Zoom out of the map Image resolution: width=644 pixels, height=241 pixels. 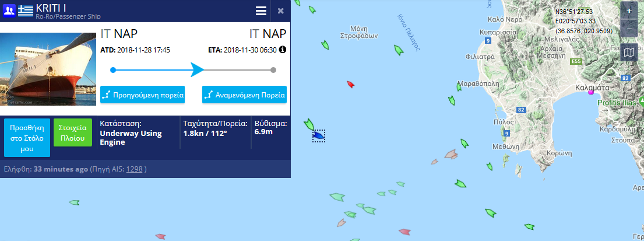point(629,27)
